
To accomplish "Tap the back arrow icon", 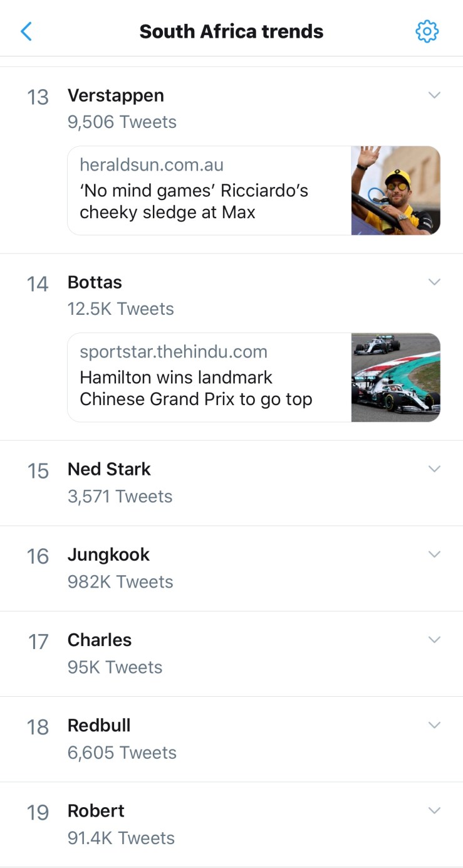I will pyautogui.click(x=26, y=31).
